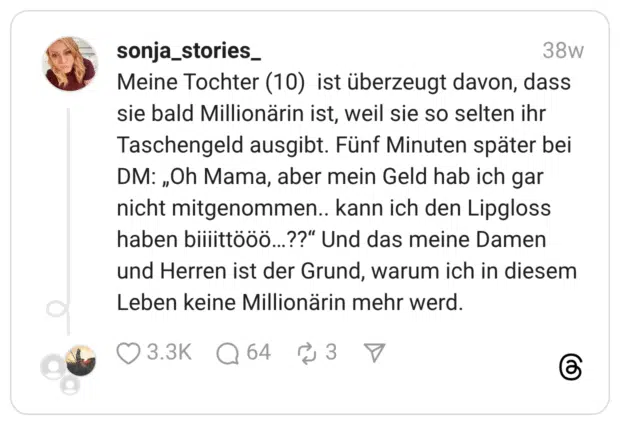Open the sunset replier avatar
The image size is (620, 425).
(80, 360)
